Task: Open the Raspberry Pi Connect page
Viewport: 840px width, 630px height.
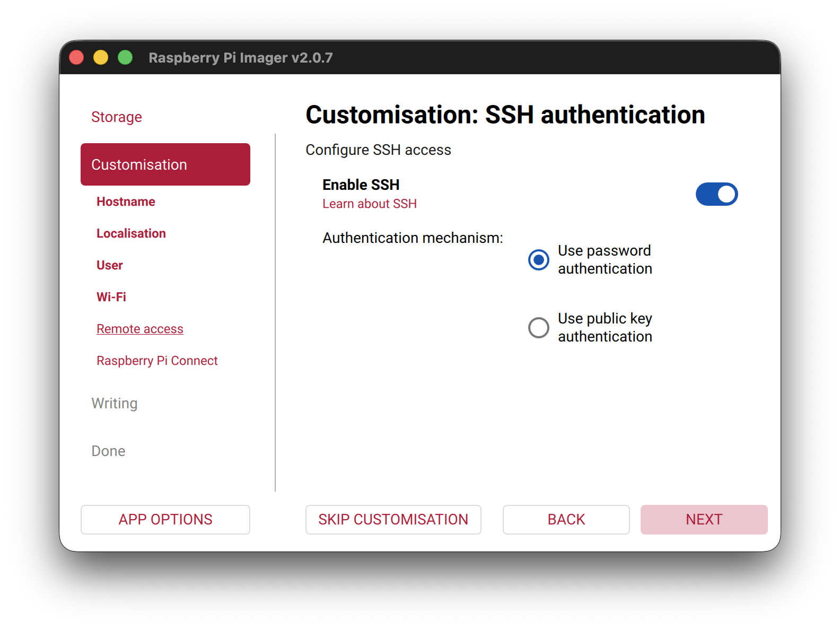Action: 157,361
